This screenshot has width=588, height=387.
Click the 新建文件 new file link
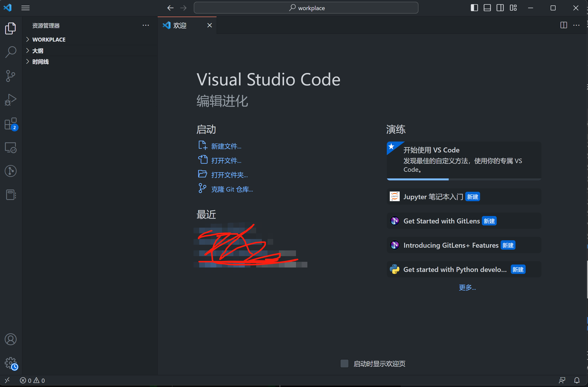pyautogui.click(x=226, y=146)
